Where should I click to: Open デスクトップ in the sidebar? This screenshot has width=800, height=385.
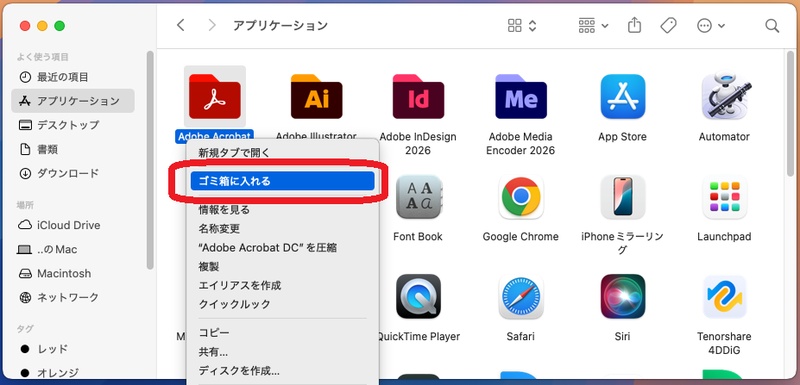[x=73, y=125]
